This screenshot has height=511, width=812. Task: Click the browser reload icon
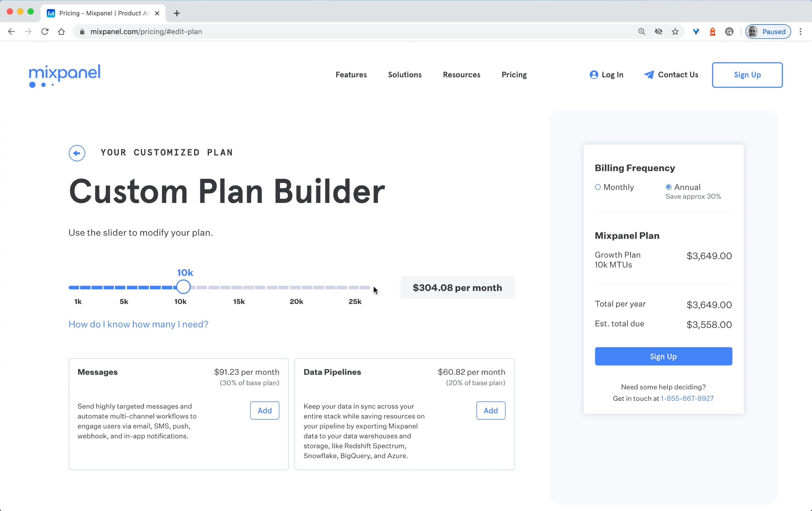point(45,32)
